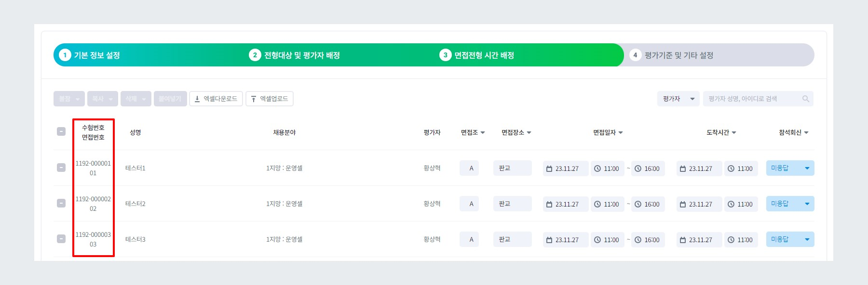
Task: Click the calendar icon in 테스터3's 도착시간 column
Action: pyautogui.click(x=682, y=239)
